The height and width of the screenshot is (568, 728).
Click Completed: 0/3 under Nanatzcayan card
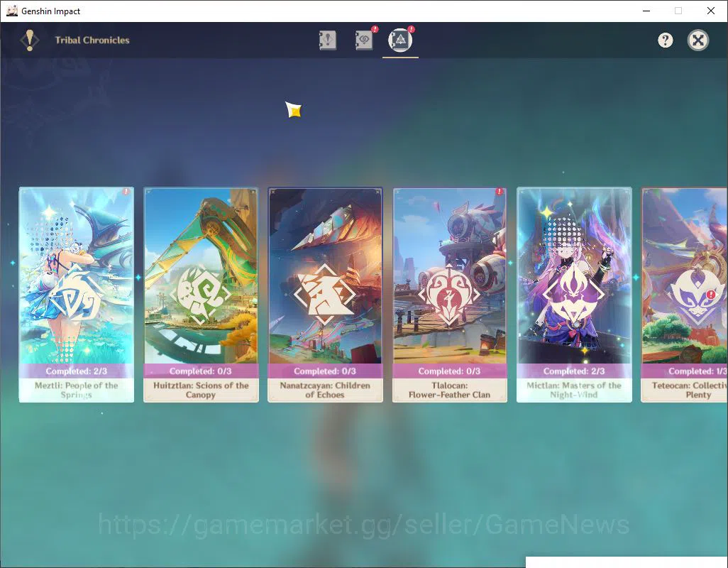(x=325, y=371)
